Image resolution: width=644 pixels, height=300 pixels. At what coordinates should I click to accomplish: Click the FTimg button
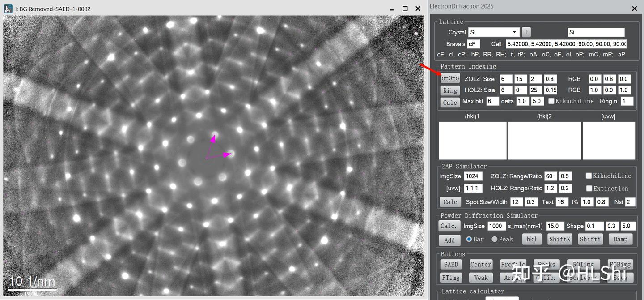pos(451,278)
